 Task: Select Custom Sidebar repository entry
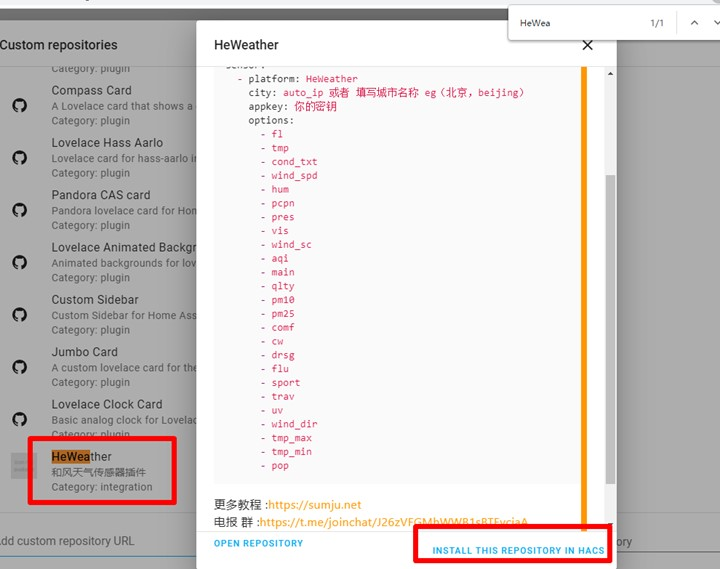coord(98,315)
